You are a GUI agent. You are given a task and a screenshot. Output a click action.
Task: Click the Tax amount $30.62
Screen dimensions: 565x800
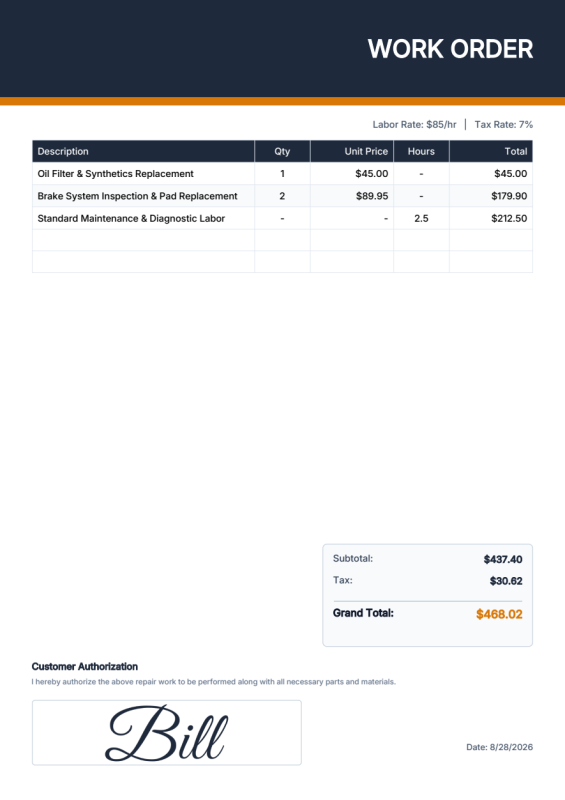tap(506, 581)
